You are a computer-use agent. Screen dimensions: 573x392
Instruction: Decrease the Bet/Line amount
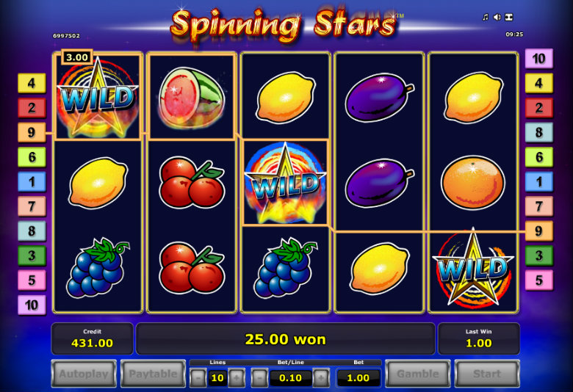click(259, 377)
